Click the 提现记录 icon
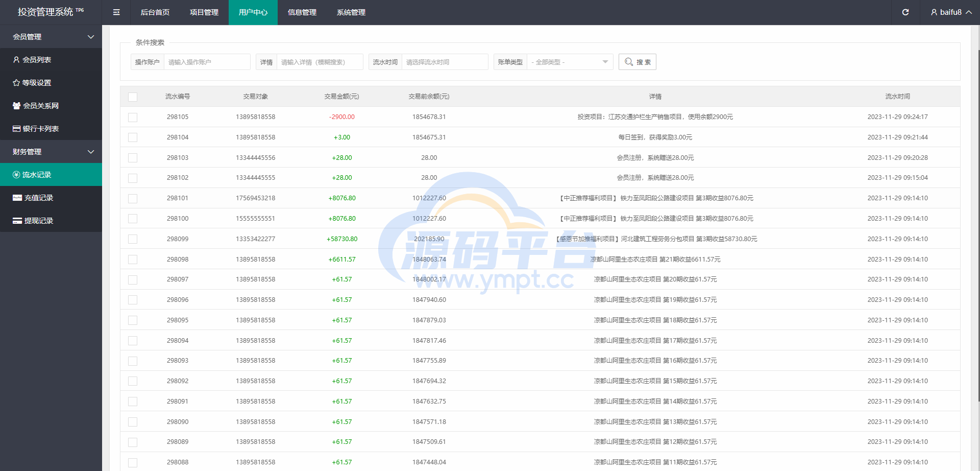The width and height of the screenshot is (980, 471). (x=17, y=221)
